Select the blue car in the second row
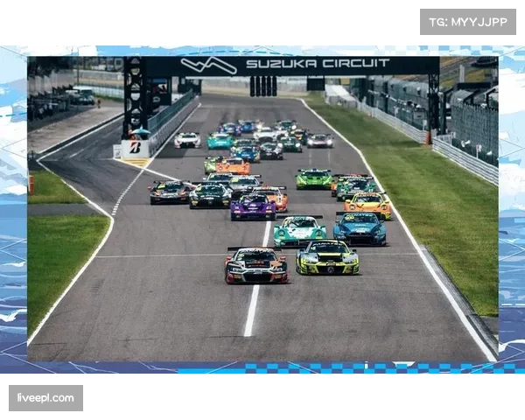The width and height of the screenshot is (525, 420). point(360,229)
